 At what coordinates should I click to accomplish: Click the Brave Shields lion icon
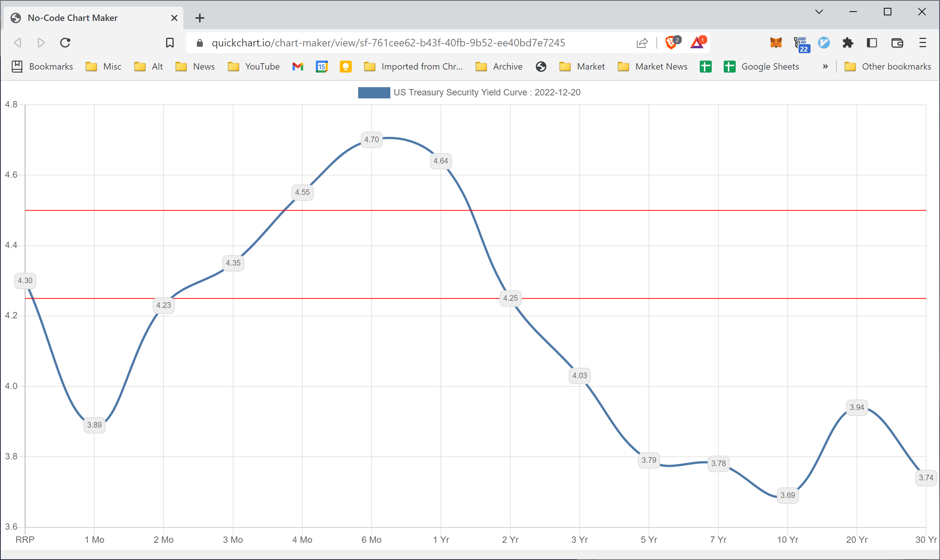click(671, 43)
